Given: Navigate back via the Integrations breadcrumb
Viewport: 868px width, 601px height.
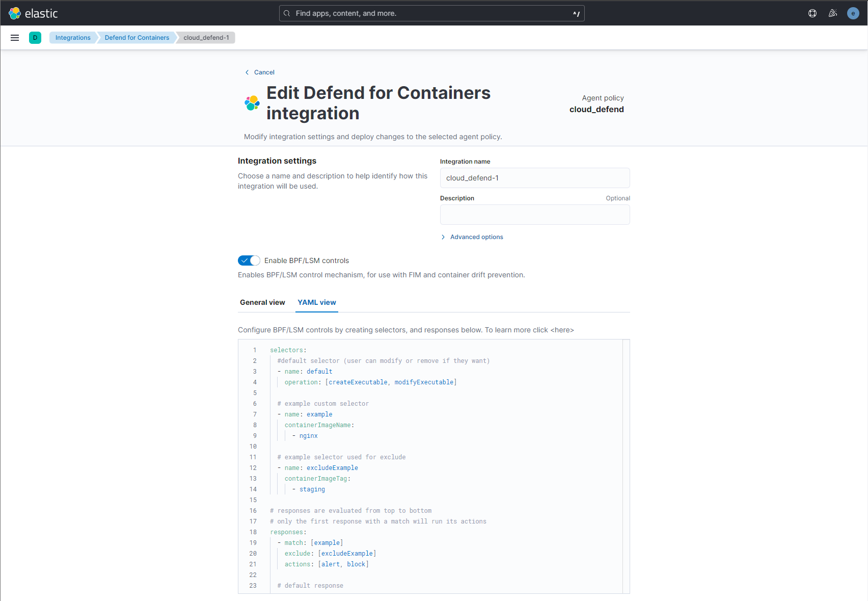Looking at the screenshot, I should tap(73, 37).
